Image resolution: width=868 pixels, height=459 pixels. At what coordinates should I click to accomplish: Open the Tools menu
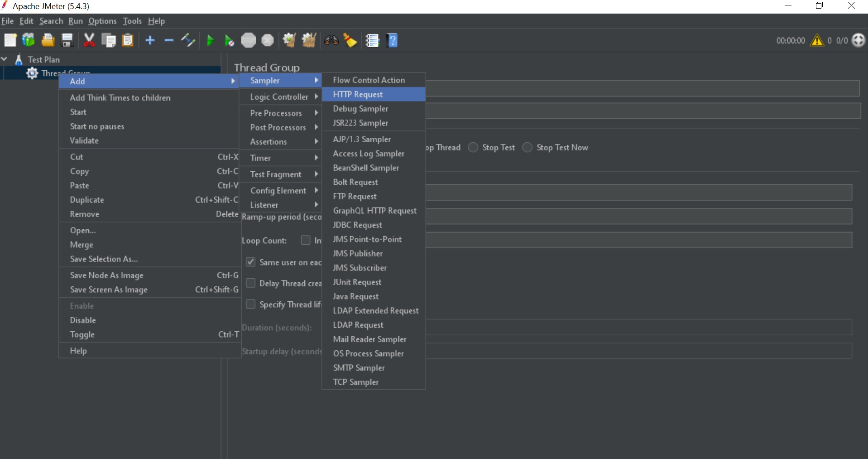point(132,21)
